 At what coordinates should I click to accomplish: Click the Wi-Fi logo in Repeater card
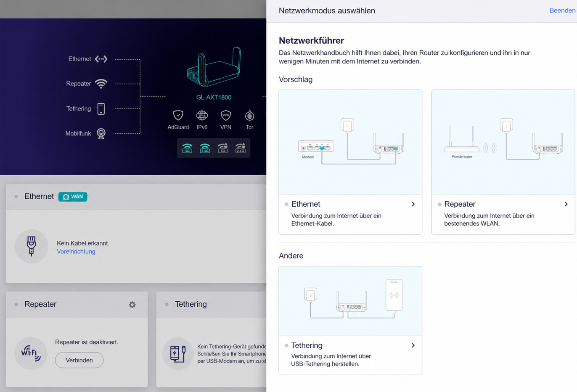[31, 353]
